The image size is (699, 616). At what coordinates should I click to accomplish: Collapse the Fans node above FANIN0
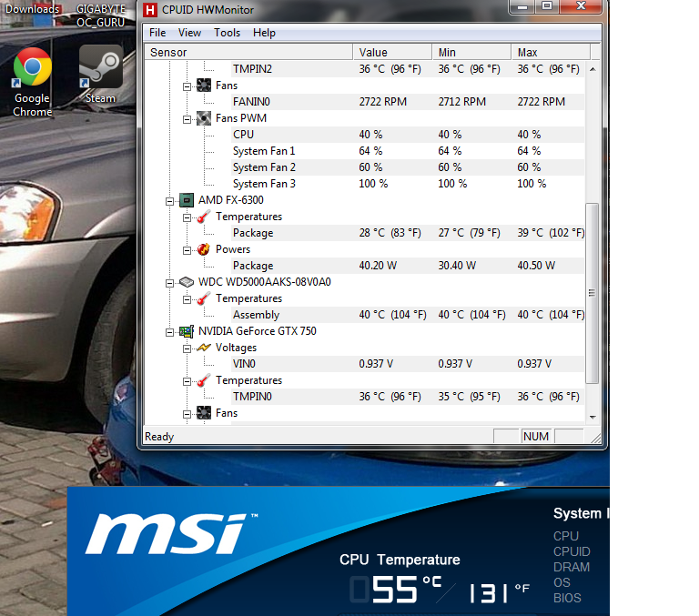click(187, 86)
